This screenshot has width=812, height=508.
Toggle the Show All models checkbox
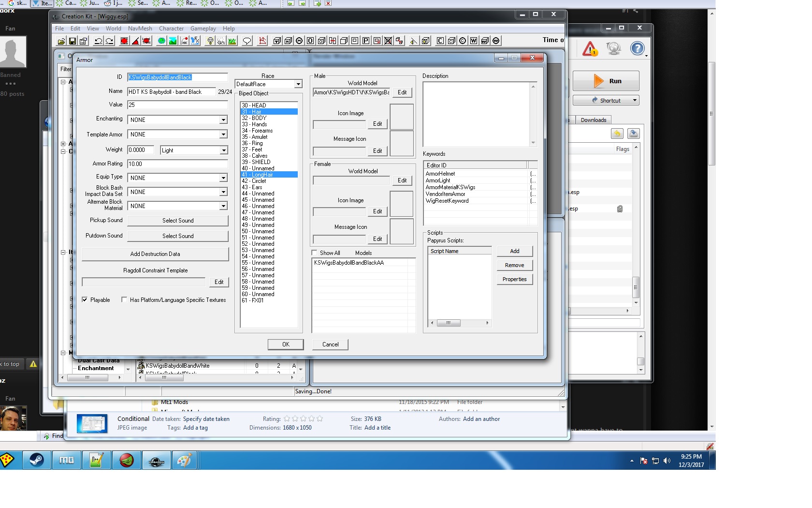coord(315,253)
